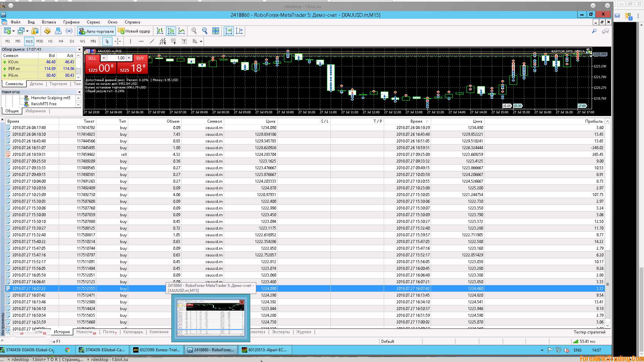The width and height of the screenshot is (644, 362).
Task: Select the text label tool
Action: pyautogui.click(x=184, y=41)
